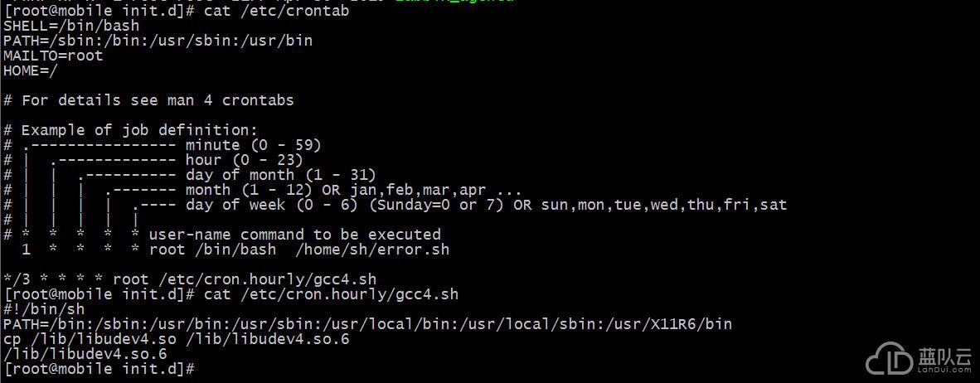Screen dimensions: 980x383
Task: Click the final empty shell prompt line
Action: point(100,369)
